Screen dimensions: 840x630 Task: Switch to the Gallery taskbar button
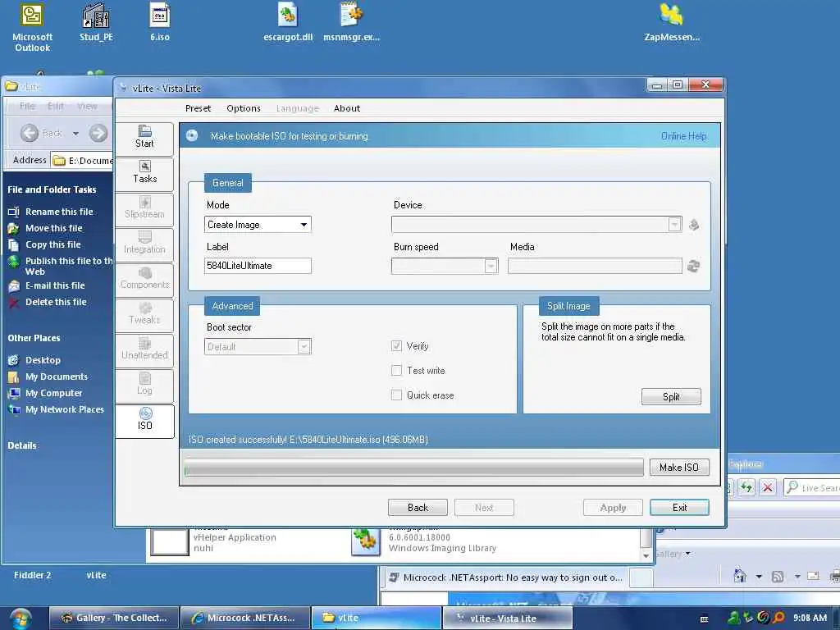click(113, 618)
